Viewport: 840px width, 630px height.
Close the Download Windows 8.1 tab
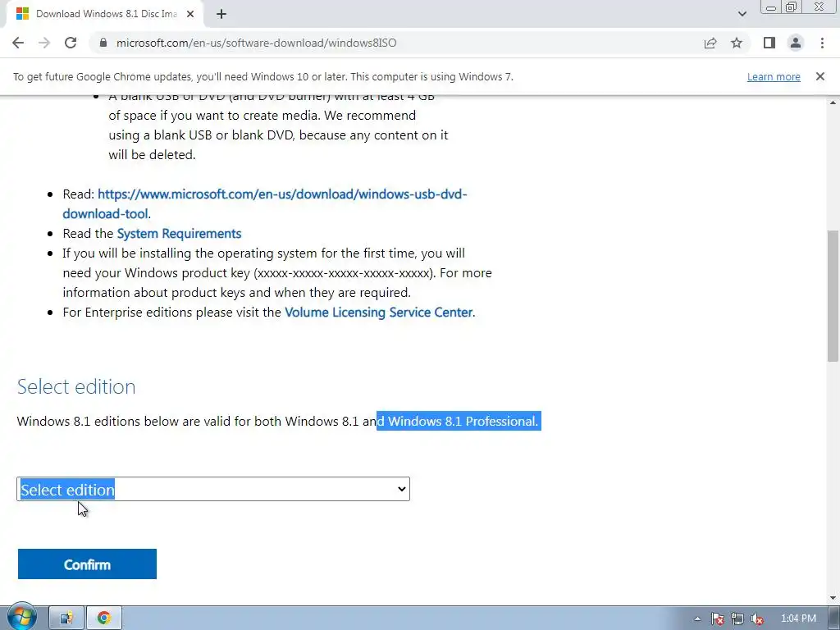pos(190,14)
